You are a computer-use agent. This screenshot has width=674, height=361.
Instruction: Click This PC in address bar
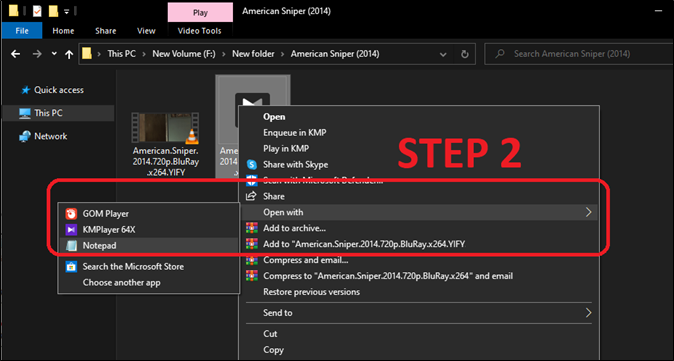pos(121,54)
